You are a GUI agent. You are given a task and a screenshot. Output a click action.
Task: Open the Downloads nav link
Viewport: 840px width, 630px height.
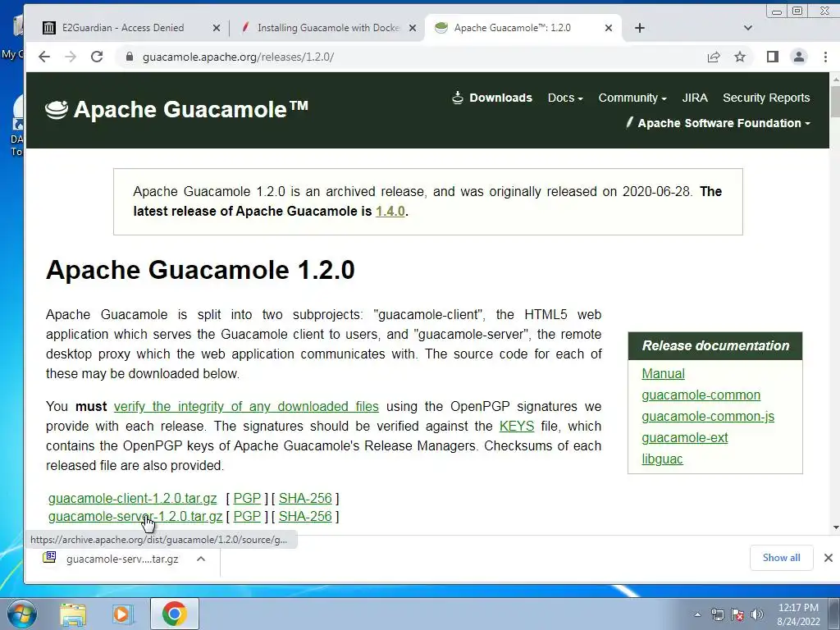coord(492,98)
